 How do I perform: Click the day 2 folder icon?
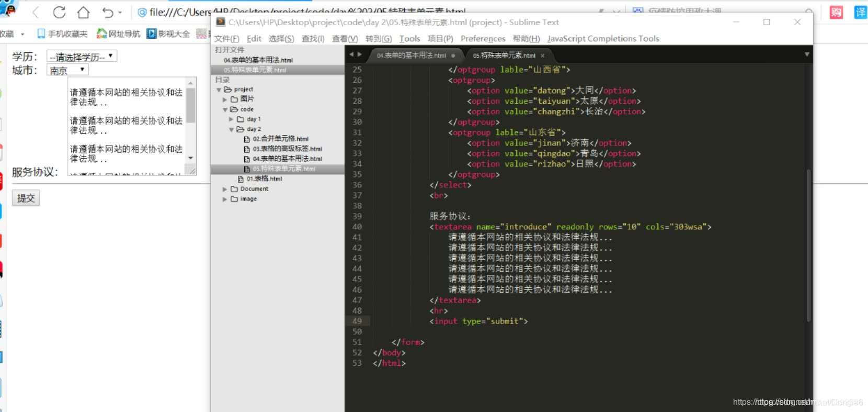[x=241, y=129]
